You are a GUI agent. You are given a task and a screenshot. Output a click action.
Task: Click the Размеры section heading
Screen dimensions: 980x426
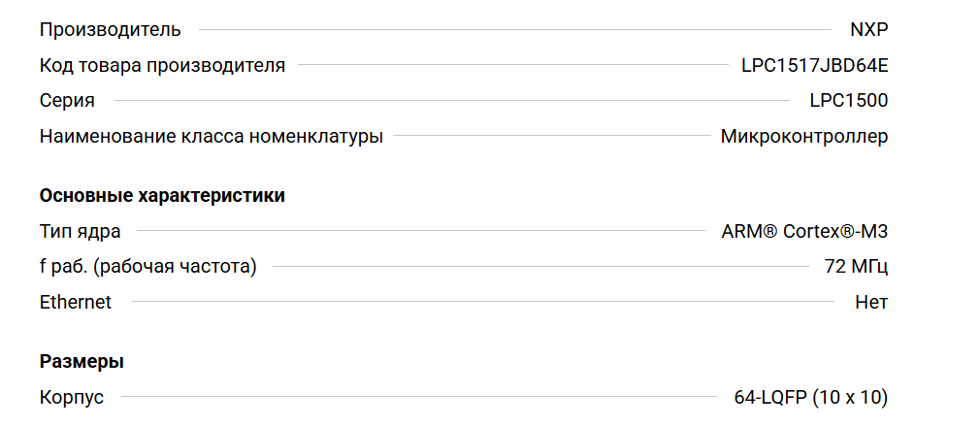(x=82, y=362)
